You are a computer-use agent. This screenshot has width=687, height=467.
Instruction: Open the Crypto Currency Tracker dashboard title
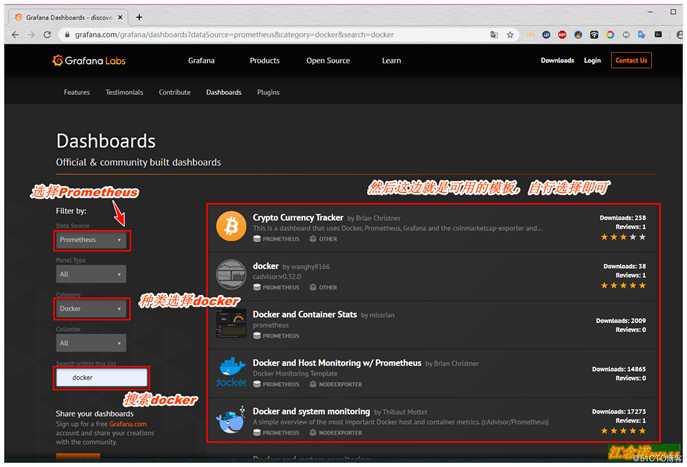[x=298, y=217]
